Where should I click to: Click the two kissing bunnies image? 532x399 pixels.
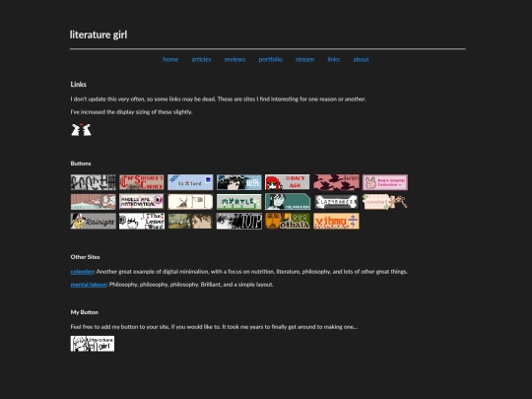[x=81, y=130]
